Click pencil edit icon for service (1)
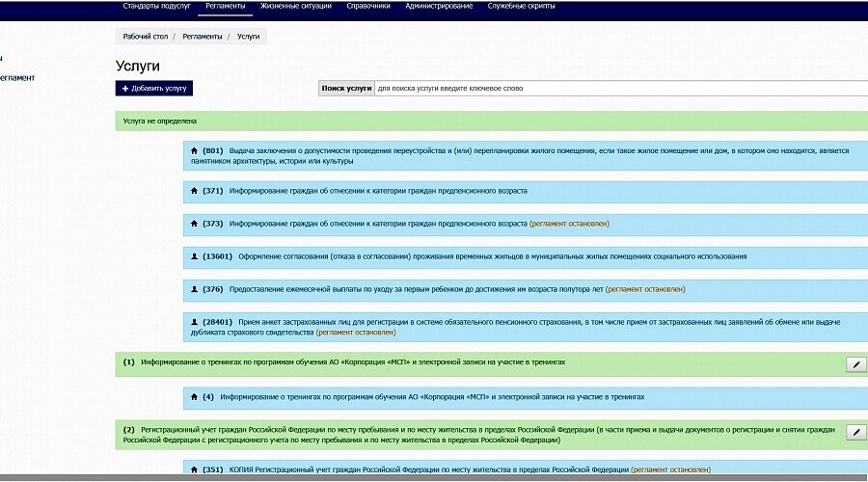 click(x=855, y=363)
